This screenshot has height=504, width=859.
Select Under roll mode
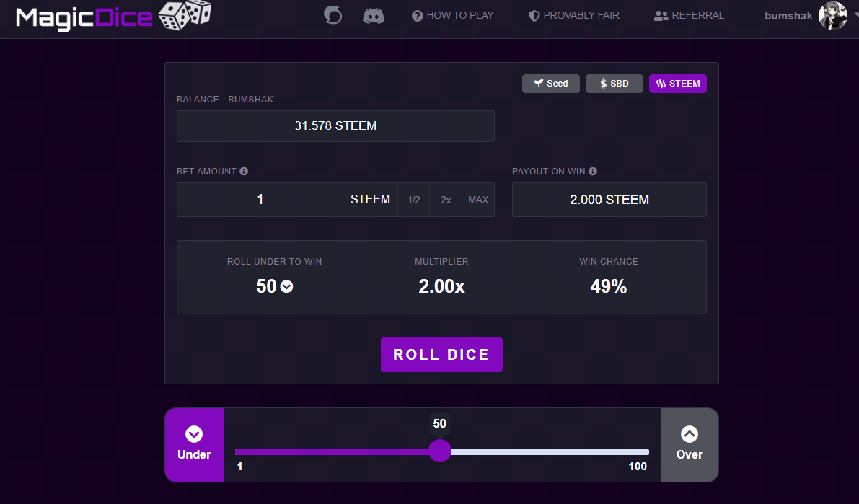click(194, 445)
